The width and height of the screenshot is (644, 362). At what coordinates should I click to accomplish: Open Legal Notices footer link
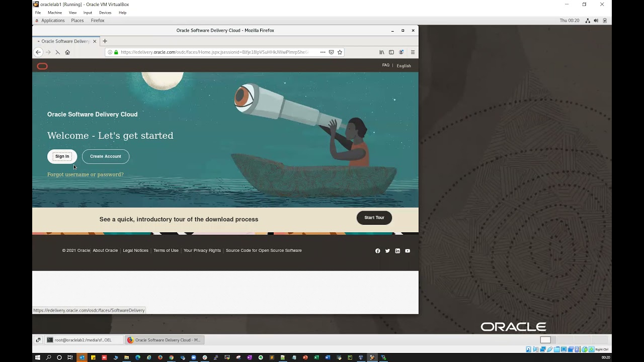136,250
